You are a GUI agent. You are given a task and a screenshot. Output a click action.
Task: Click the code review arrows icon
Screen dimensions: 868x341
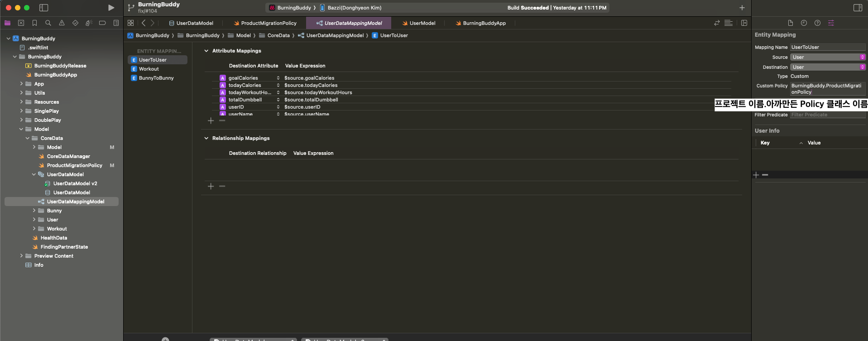[717, 23]
